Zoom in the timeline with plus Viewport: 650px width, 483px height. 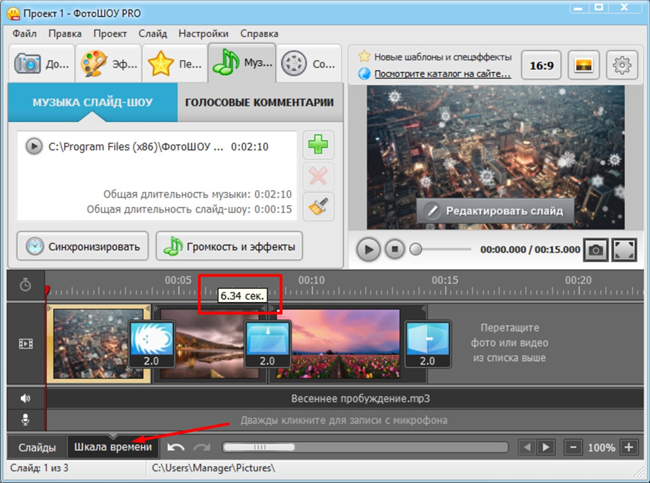[x=629, y=447]
